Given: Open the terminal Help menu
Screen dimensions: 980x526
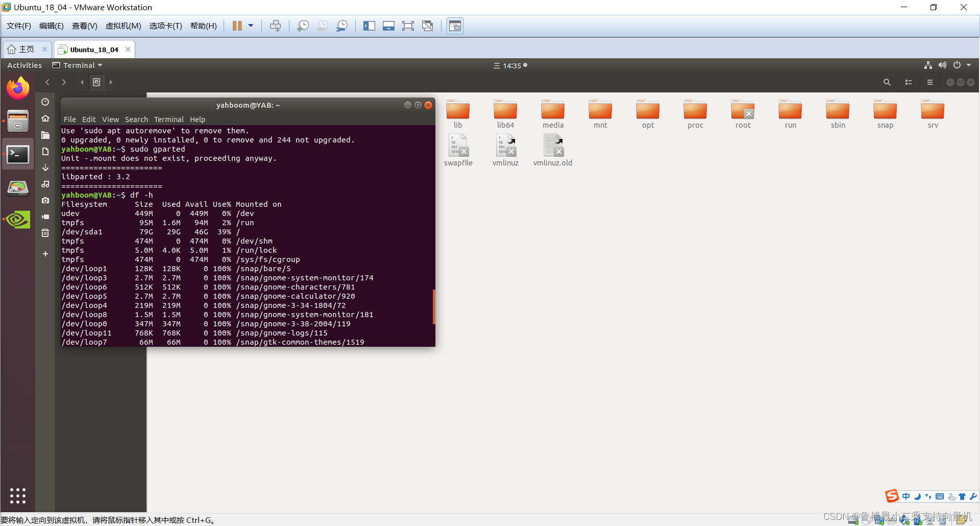Looking at the screenshot, I should tap(198, 119).
